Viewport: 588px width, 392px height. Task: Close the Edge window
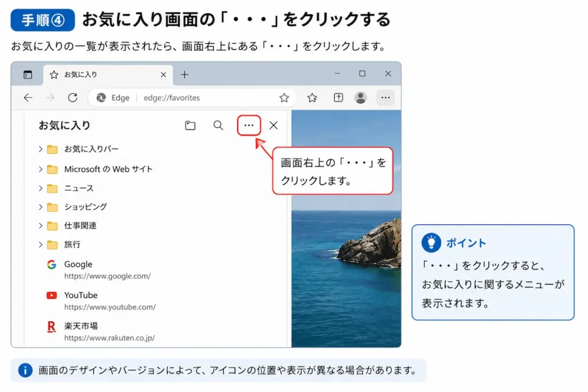coord(388,73)
